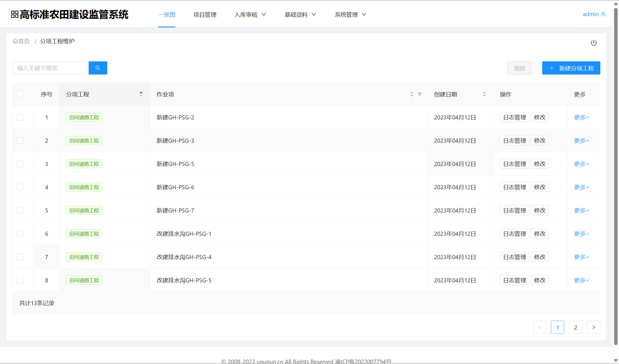Click the scrollbar down arrow
The image size is (619, 364).
click(616, 360)
